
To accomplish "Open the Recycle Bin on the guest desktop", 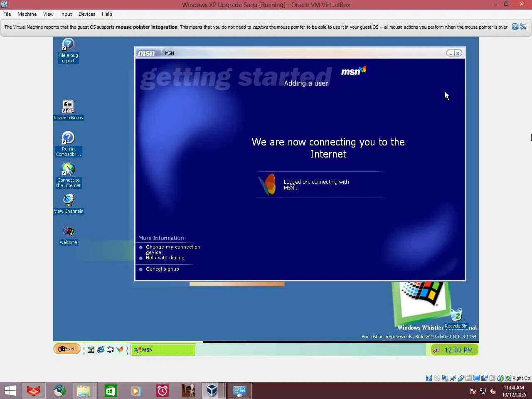I will coord(456,318).
